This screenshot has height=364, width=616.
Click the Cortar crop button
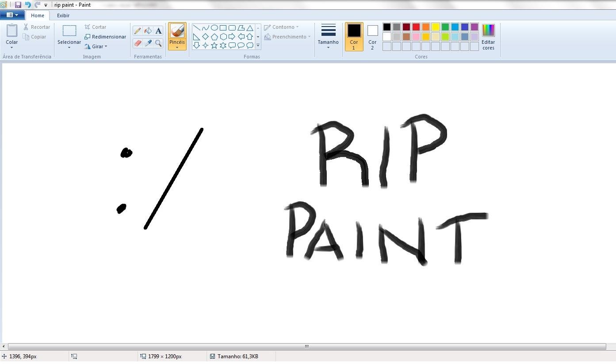point(96,27)
